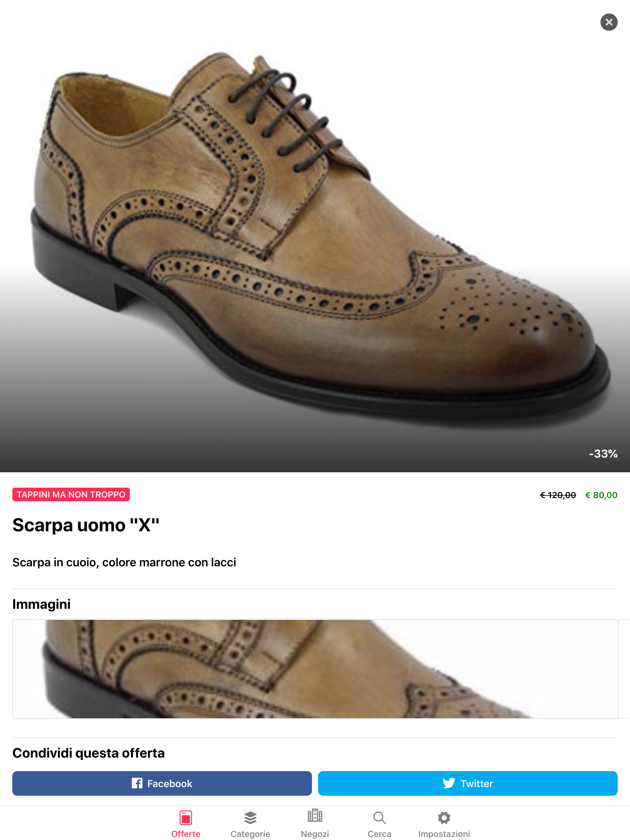Tap the discounted price € 80,00
This screenshot has height=840, width=630.
click(x=601, y=495)
